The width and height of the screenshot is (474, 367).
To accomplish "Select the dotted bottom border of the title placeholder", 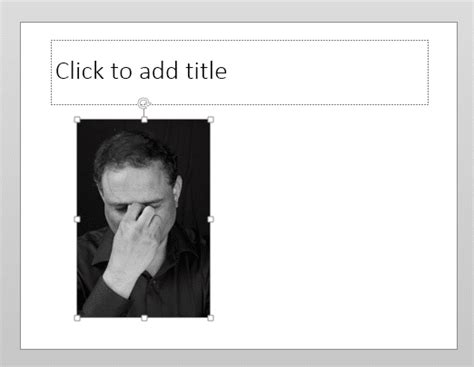I will [287, 105].
